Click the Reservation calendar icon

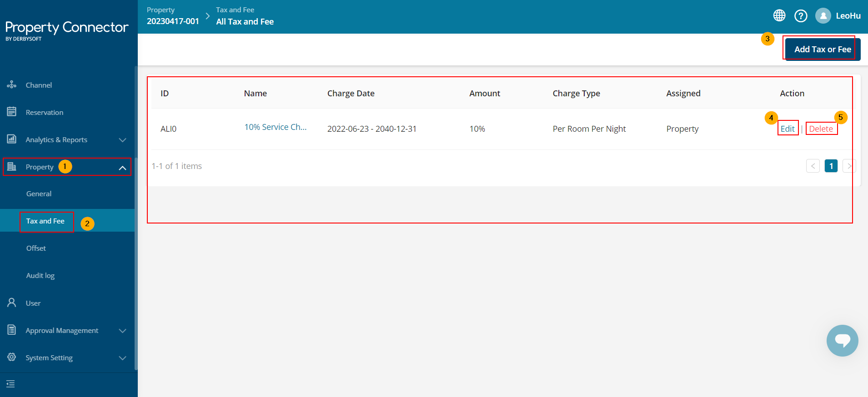tap(12, 112)
